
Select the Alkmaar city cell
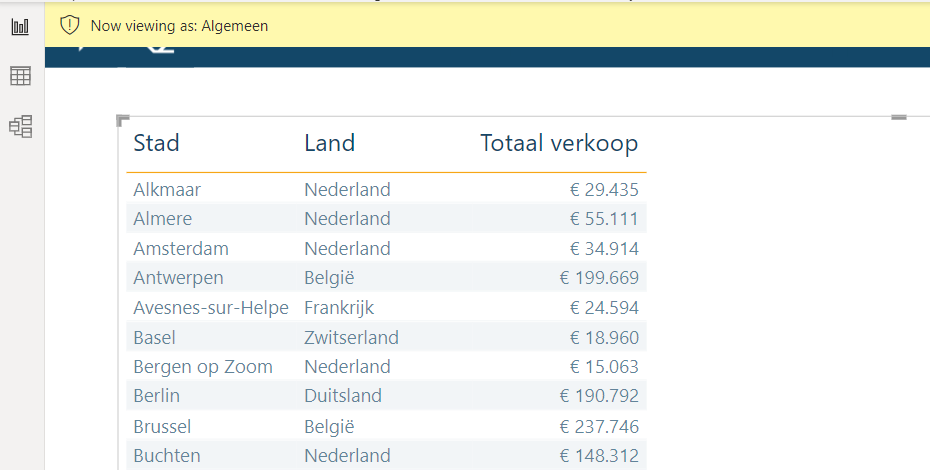tap(167, 190)
